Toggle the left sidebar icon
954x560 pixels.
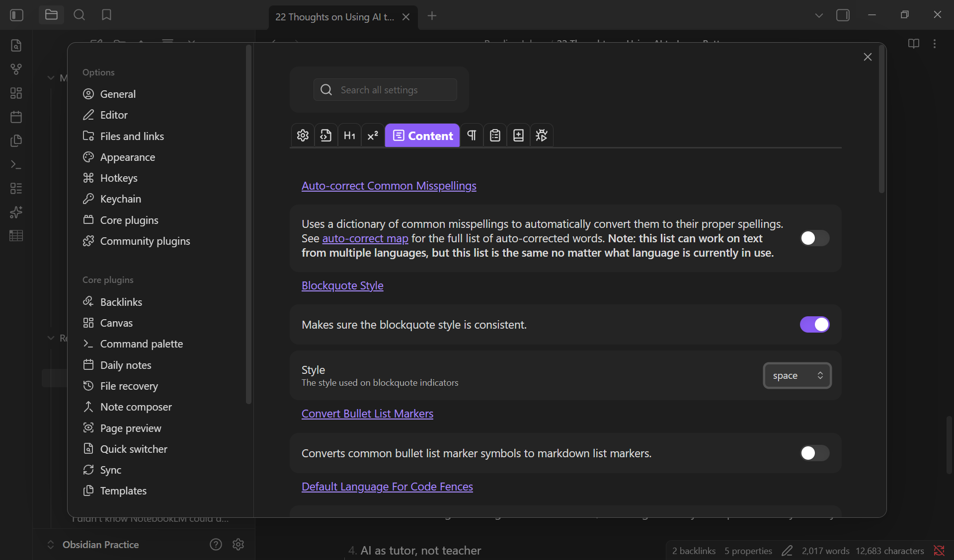click(16, 15)
